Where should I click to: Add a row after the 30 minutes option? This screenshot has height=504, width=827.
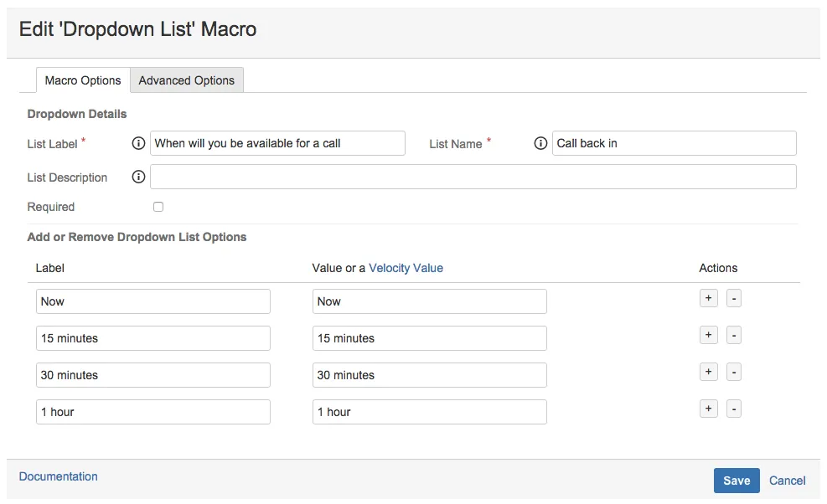pos(708,373)
